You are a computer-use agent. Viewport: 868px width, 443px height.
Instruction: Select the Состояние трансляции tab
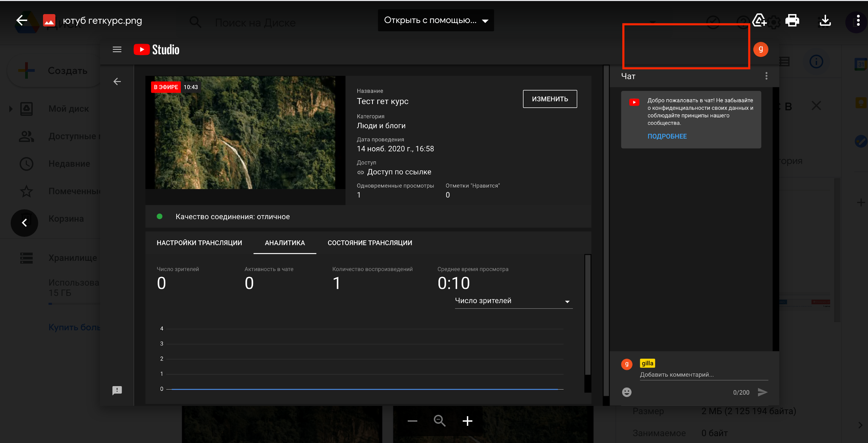click(369, 242)
